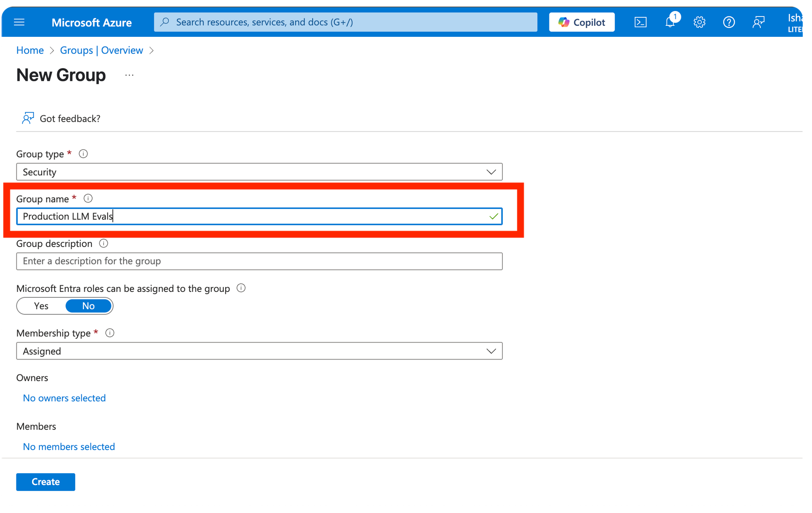812x513 pixels.
Task: Open the portal hamburger menu
Action: pyautogui.click(x=19, y=22)
